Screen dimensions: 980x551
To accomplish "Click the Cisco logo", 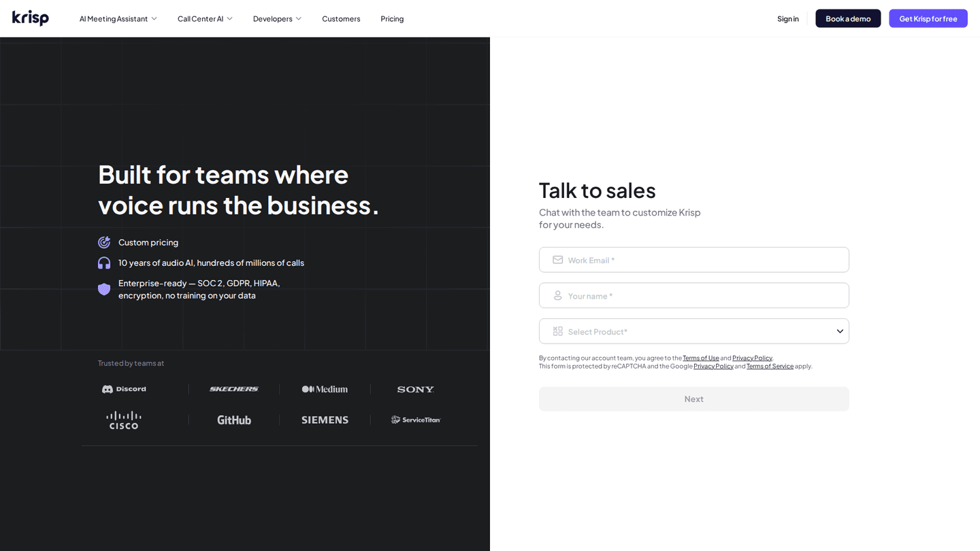I will [x=124, y=420].
